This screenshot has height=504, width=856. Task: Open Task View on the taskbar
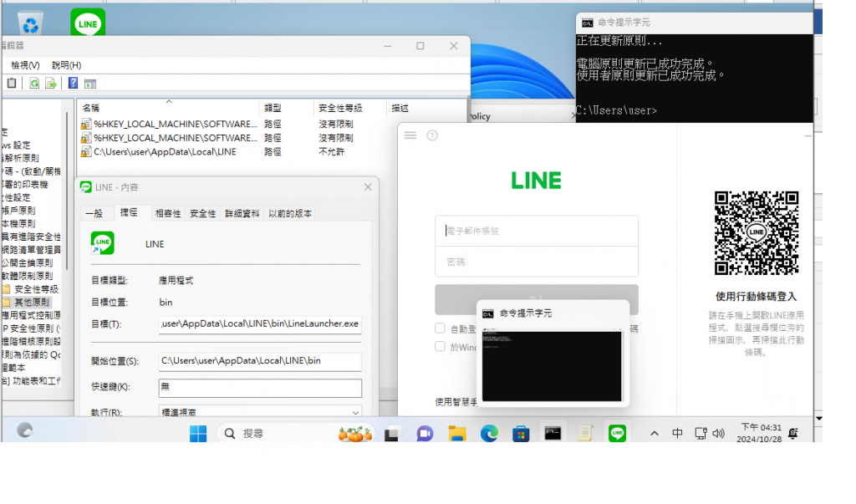tap(391, 434)
